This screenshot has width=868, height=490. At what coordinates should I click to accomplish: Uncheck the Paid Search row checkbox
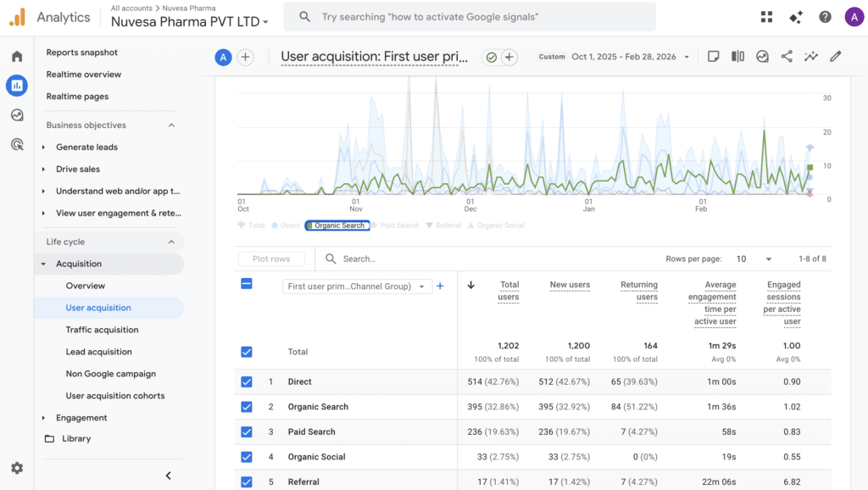pyautogui.click(x=247, y=432)
